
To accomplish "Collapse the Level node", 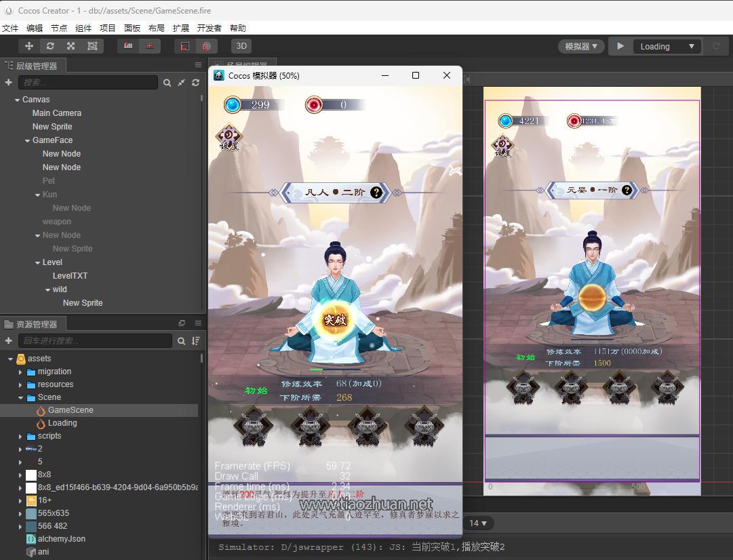I will click(x=38, y=263).
